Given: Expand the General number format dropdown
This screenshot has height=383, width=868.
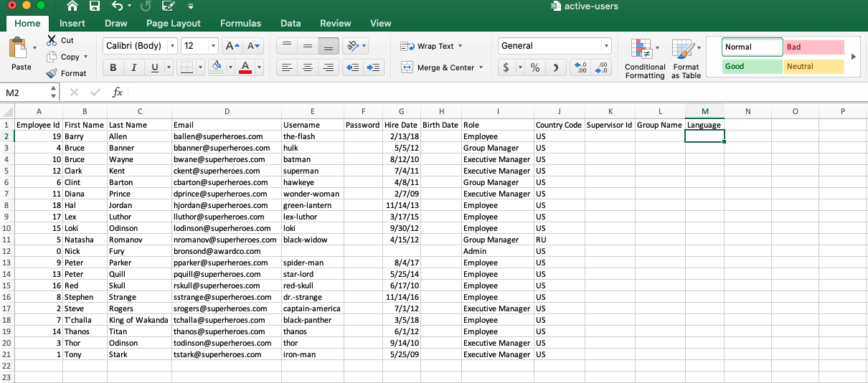Looking at the screenshot, I should point(606,46).
